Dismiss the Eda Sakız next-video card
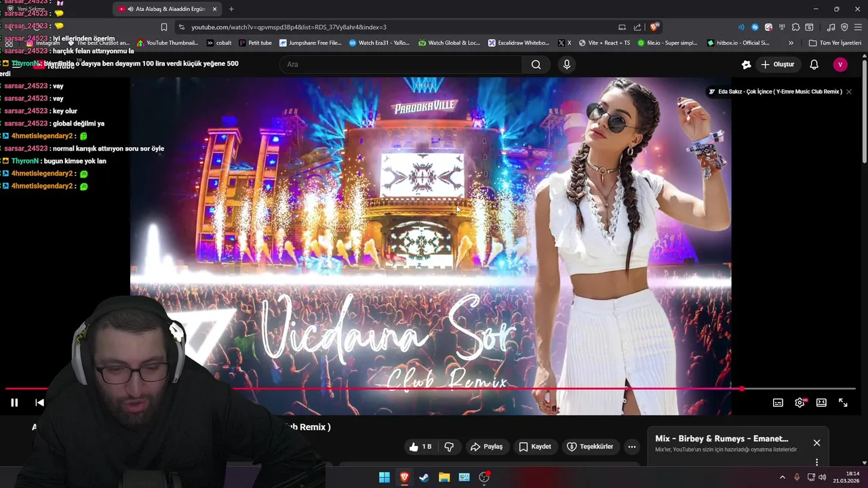 coord(848,91)
